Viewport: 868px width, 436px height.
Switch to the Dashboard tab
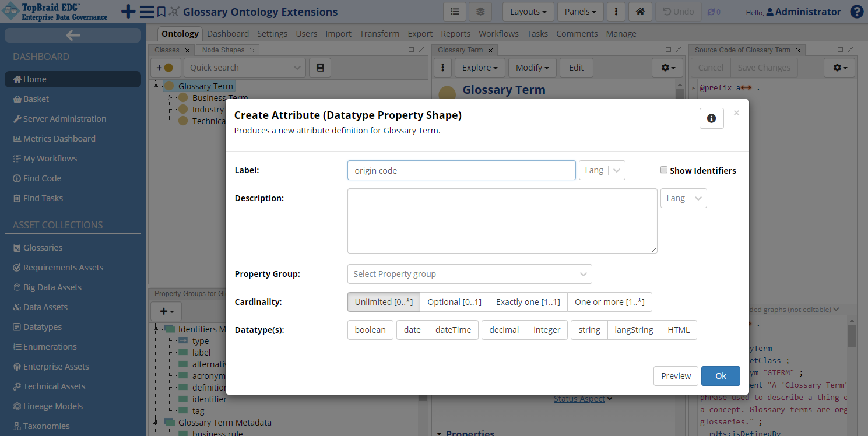point(228,33)
